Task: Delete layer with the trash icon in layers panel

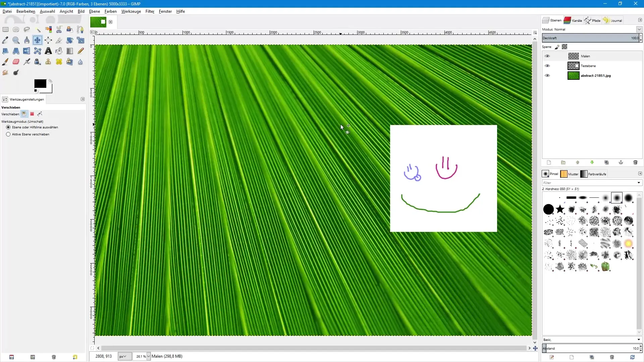Action: [x=635, y=163]
